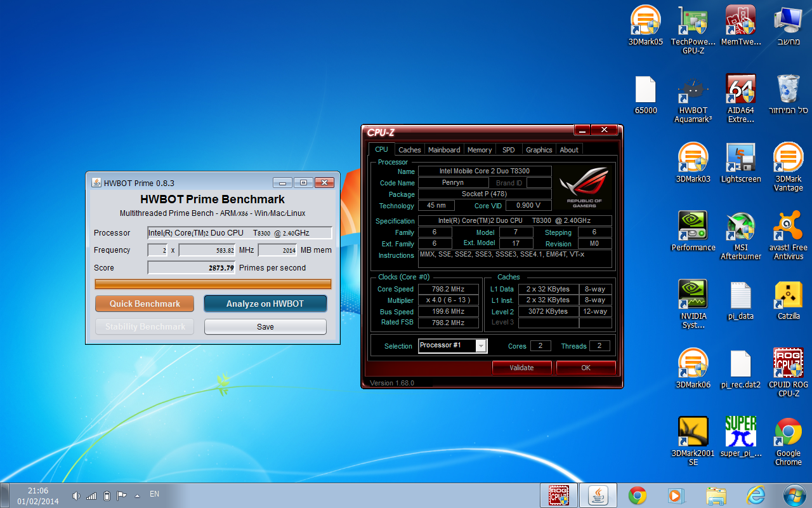Open Google Chrome desktop shortcut

788,441
